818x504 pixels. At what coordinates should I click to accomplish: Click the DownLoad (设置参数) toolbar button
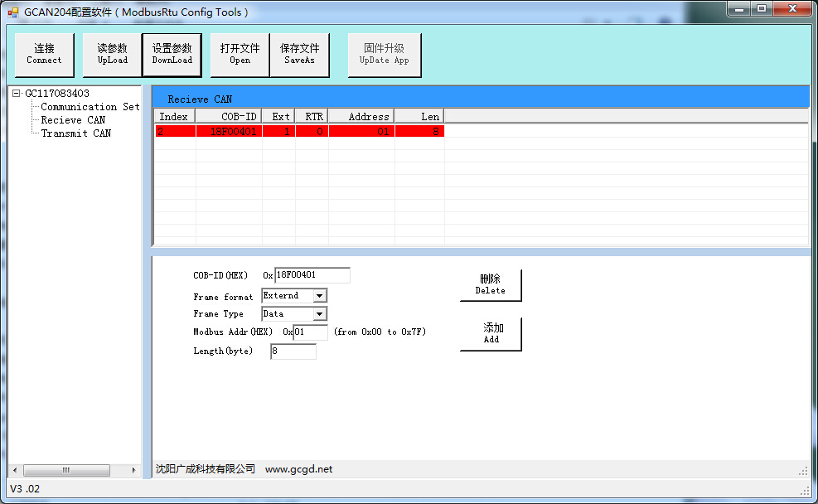[172, 55]
